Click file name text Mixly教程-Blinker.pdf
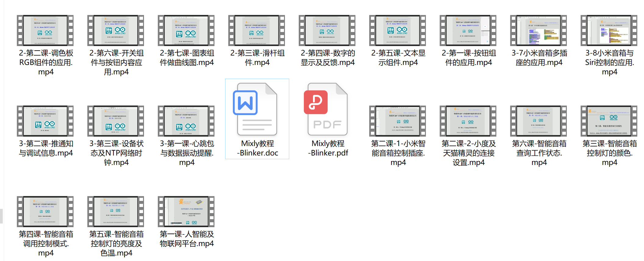The image size is (644, 261). [328, 148]
